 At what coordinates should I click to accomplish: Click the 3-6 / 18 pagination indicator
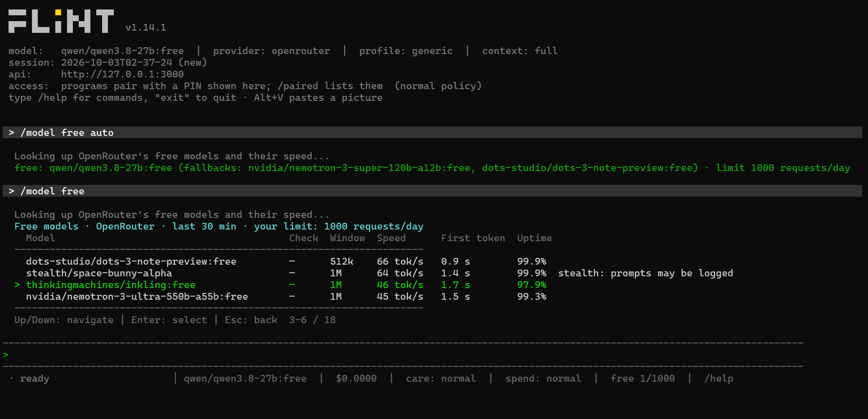[313, 320]
